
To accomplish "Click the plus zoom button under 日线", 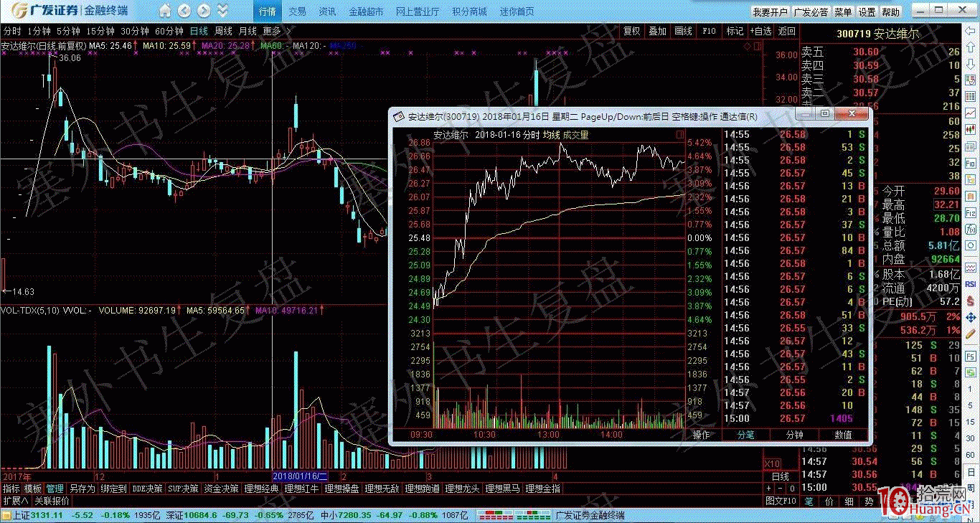I will pyautogui.click(x=768, y=489).
